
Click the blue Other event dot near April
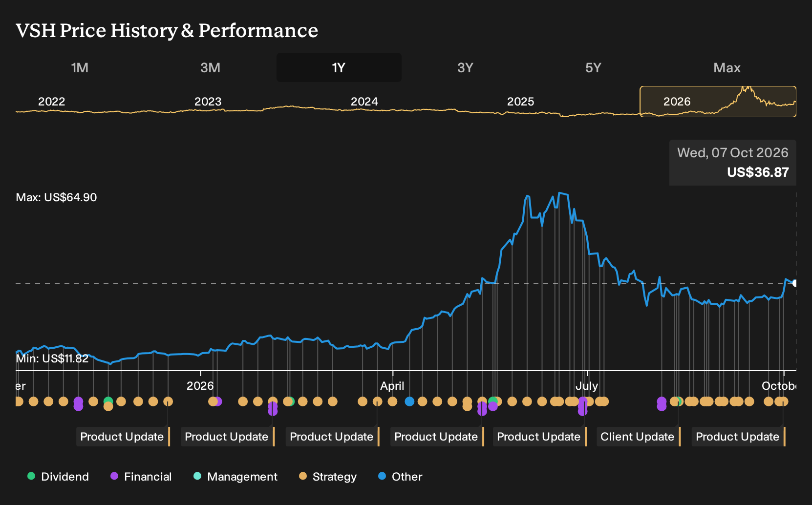[409, 401]
